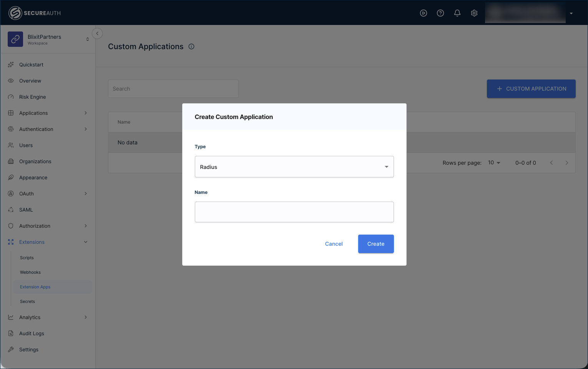588x369 pixels.
Task: Select Extension Apps submenu item
Action: click(x=53, y=287)
